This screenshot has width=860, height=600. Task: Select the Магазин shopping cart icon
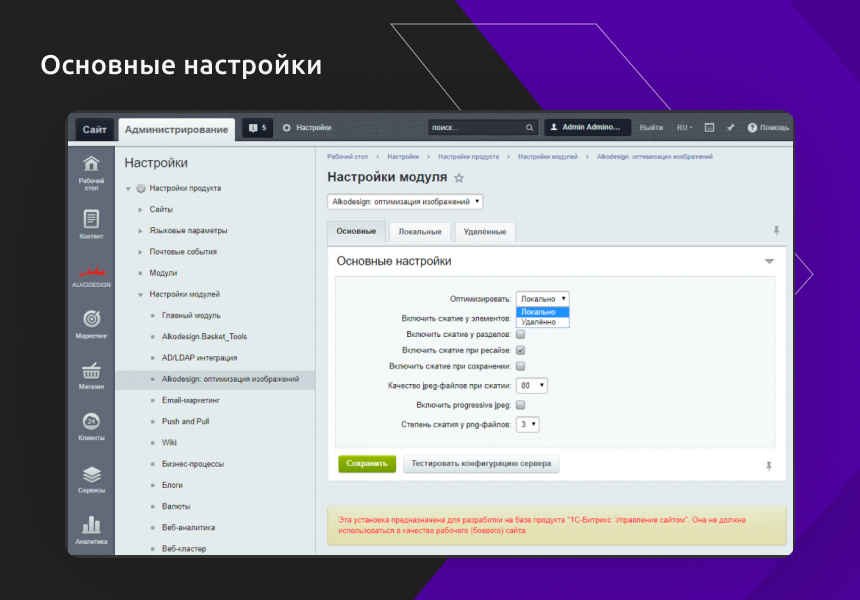pyautogui.click(x=91, y=372)
